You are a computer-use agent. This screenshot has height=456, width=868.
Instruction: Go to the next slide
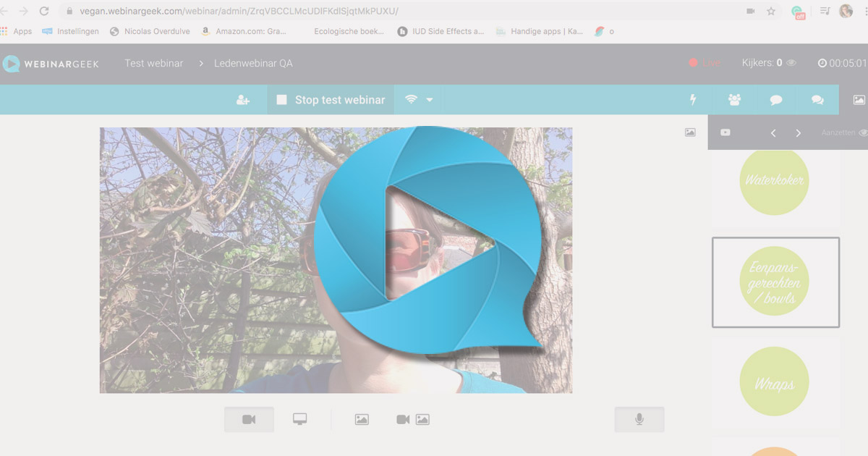[x=799, y=133]
